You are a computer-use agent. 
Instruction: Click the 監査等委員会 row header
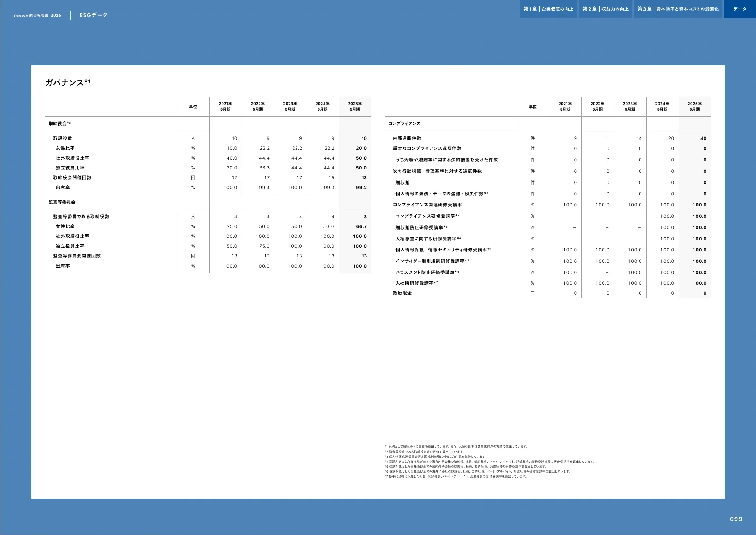pyautogui.click(x=62, y=202)
